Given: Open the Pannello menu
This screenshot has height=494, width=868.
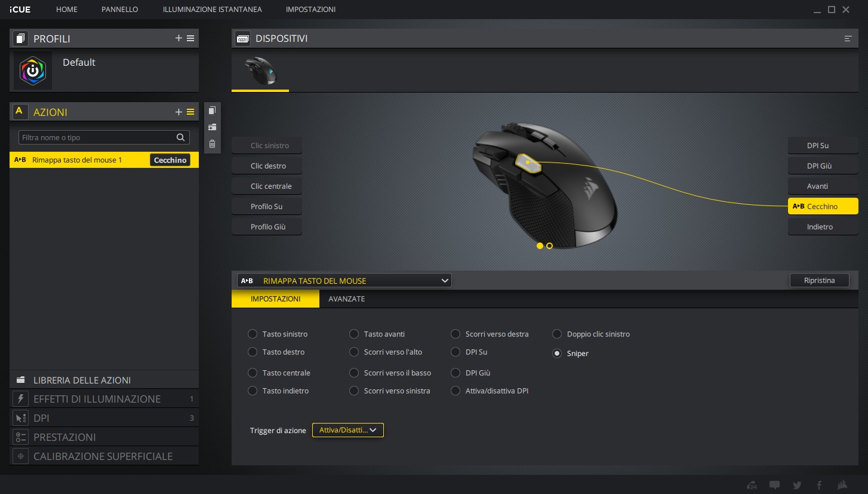Looking at the screenshot, I should coord(120,10).
